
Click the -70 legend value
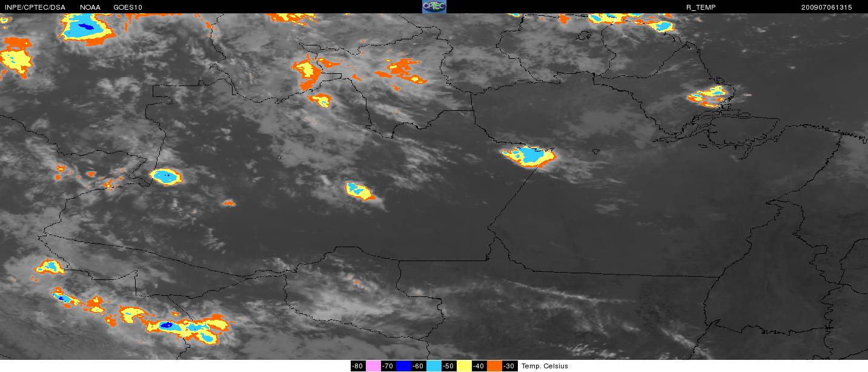pos(388,366)
